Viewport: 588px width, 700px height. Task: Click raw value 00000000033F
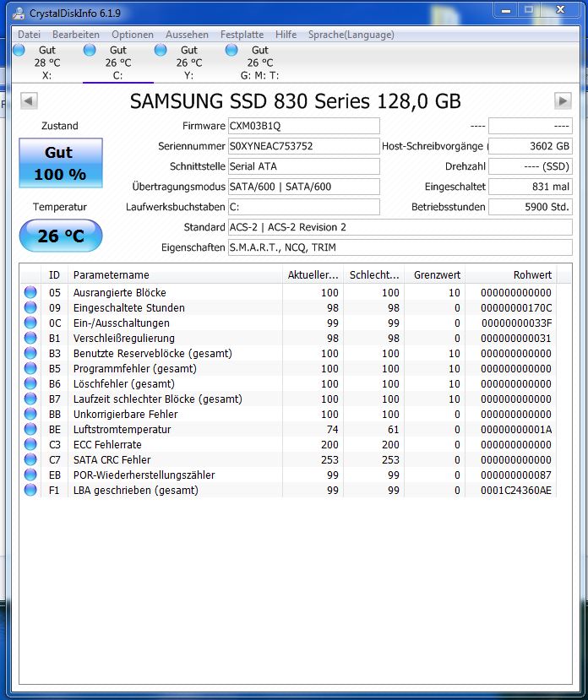click(x=516, y=323)
